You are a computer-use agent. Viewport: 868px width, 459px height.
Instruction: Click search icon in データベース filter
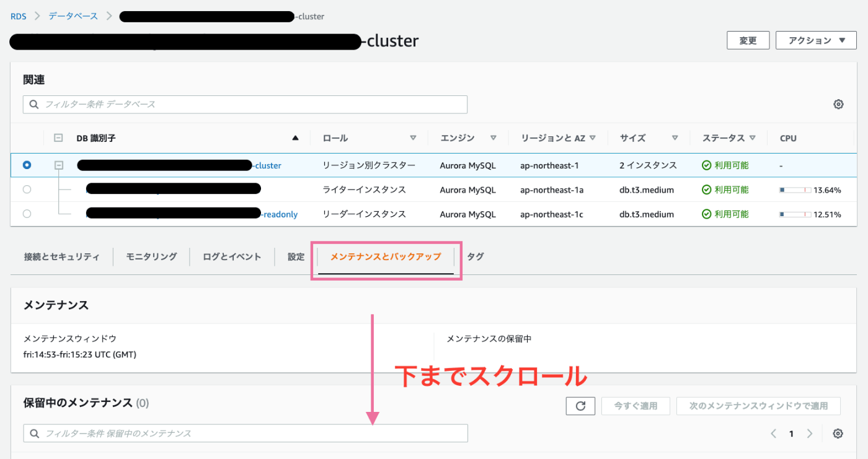tap(34, 105)
